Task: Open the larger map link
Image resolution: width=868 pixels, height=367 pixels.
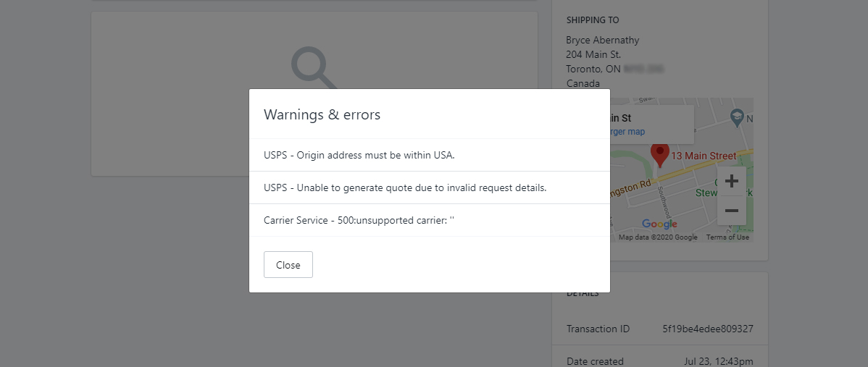Action: tap(627, 132)
